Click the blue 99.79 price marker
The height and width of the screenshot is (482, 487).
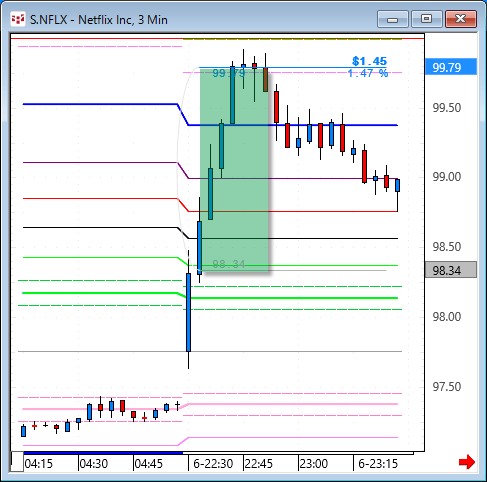click(451, 67)
